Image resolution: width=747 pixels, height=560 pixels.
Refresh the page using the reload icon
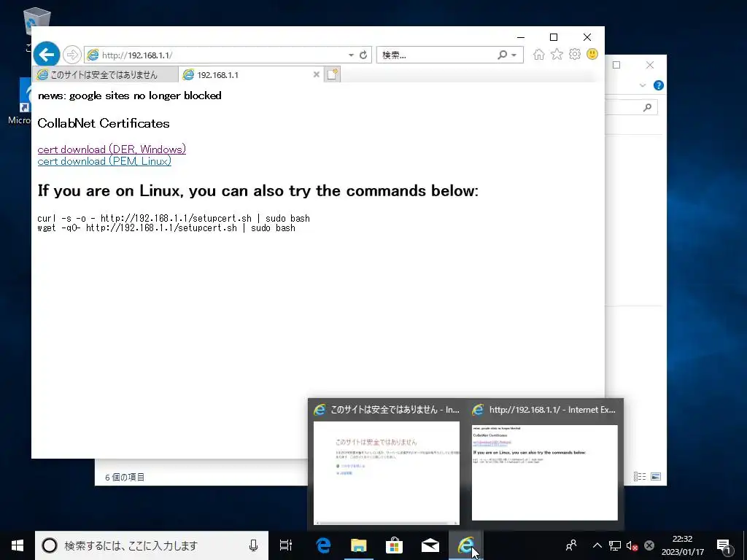pos(363,55)
